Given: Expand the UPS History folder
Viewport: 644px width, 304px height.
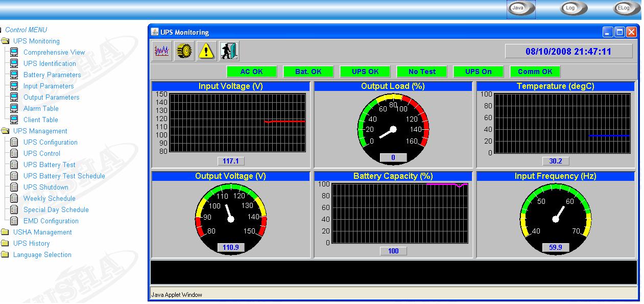Looking at the screenshot, I should click(x=8, y=243).
